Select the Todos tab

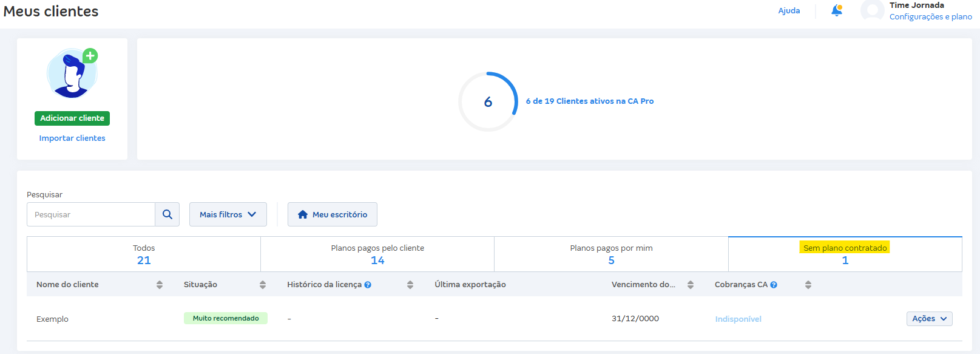[x=144, y=254]
